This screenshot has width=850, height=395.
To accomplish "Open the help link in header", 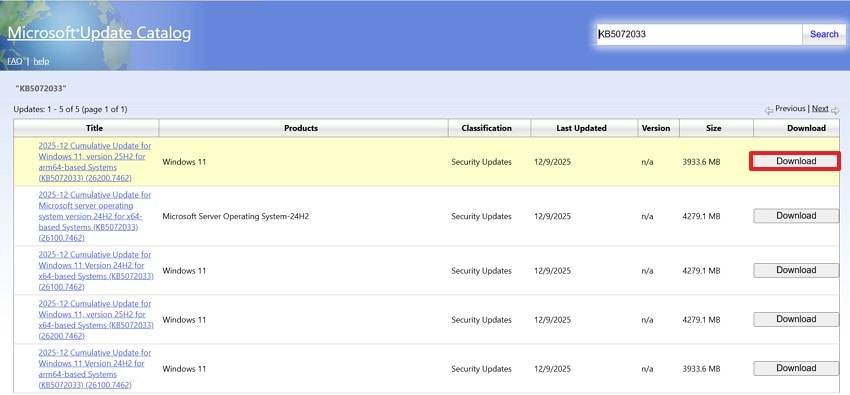I will pos(41,61).
